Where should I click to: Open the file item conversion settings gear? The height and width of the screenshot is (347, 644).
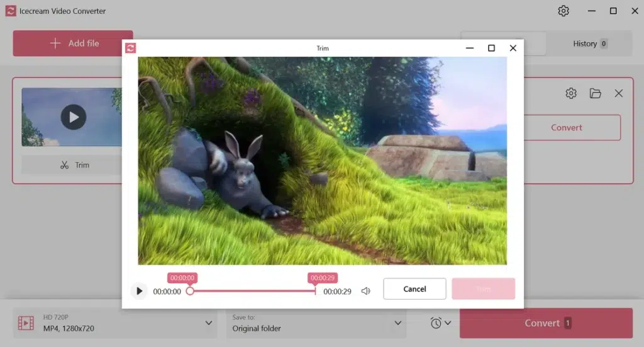pos(571,93)
